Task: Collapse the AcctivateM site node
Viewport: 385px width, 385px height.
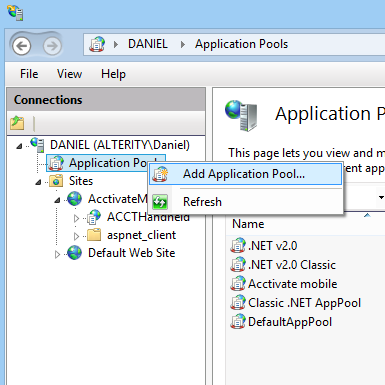Action: point(58,200)
